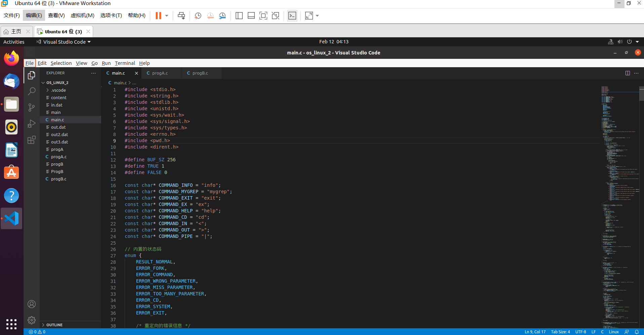The height and width of the screenshot is (335, 644).
Task: Toggle VMware unity mode icon
Action: point(275,15)
